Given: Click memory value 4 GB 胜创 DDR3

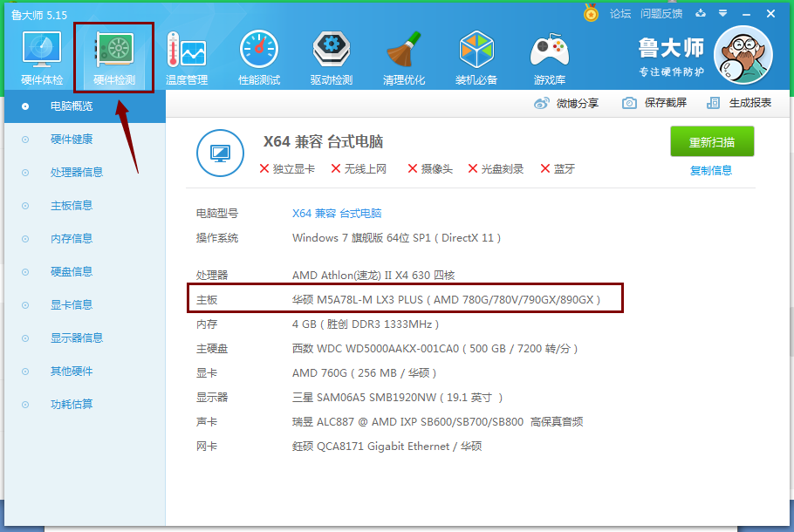Looking at the screenshot, I should [x=366, y=324].
